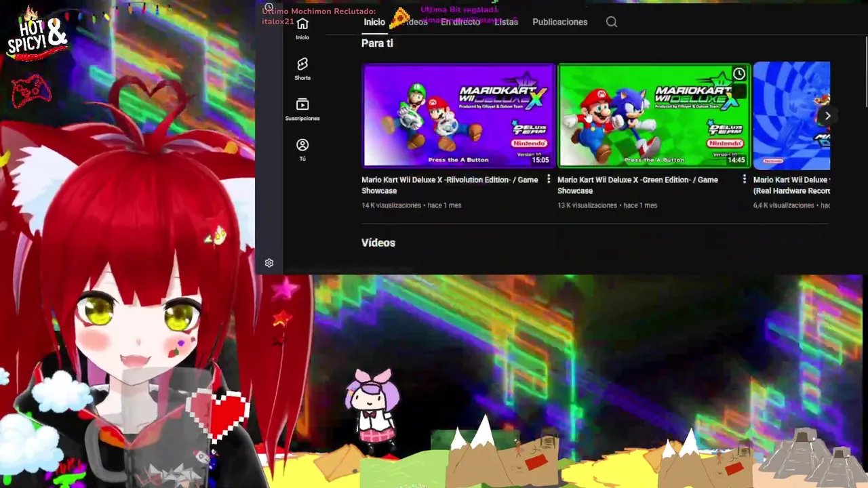868x488 pixels.
Task: Play the Green Edition video thumbnail
Action: (x=654, y=115)
